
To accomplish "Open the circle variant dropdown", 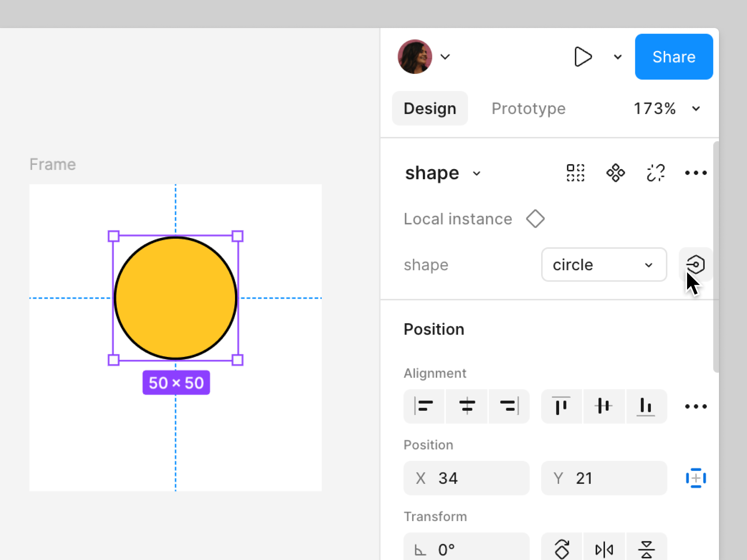I will coord(604,265).
